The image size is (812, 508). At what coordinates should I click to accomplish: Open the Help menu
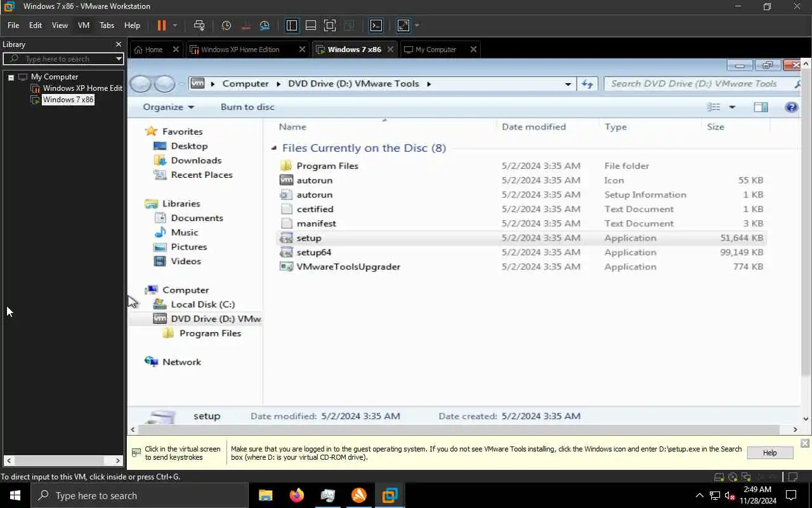pos(132,25)
